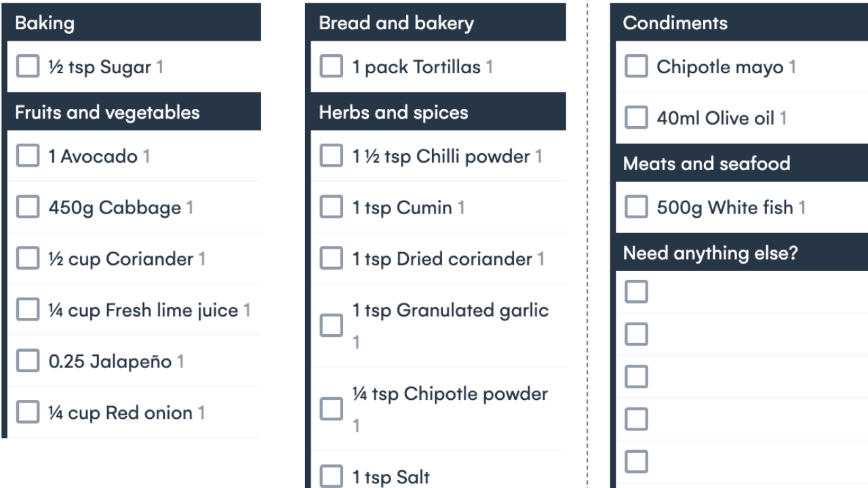Check the 1 pack Tortillas box
This screenshot has width=868, height=488.
point(332,66)
